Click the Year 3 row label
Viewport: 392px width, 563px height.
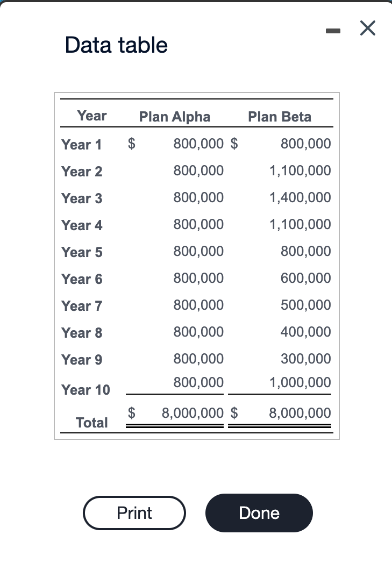tap(82, 198)
